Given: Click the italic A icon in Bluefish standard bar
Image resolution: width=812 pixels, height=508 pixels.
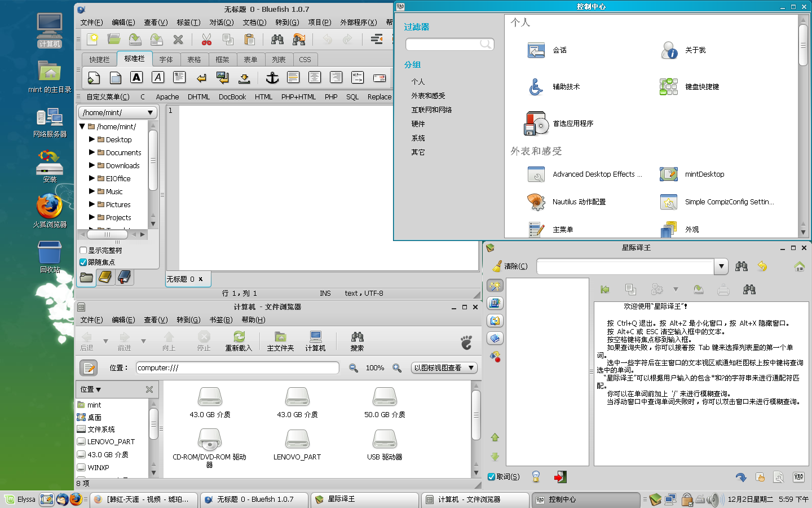Looking at the screenshot, I should (x=158, y=78).
